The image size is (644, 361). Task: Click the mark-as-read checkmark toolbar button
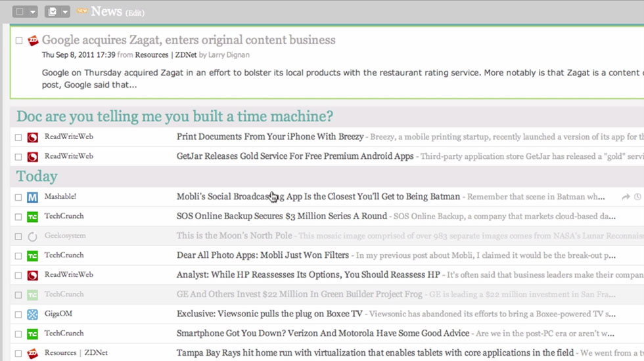tap(53, 12)
